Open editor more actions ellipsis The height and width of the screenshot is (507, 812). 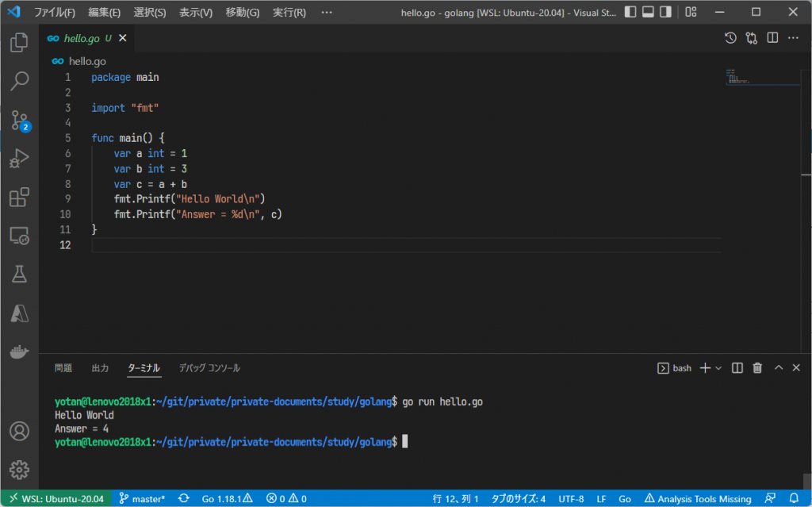point(793,38)
